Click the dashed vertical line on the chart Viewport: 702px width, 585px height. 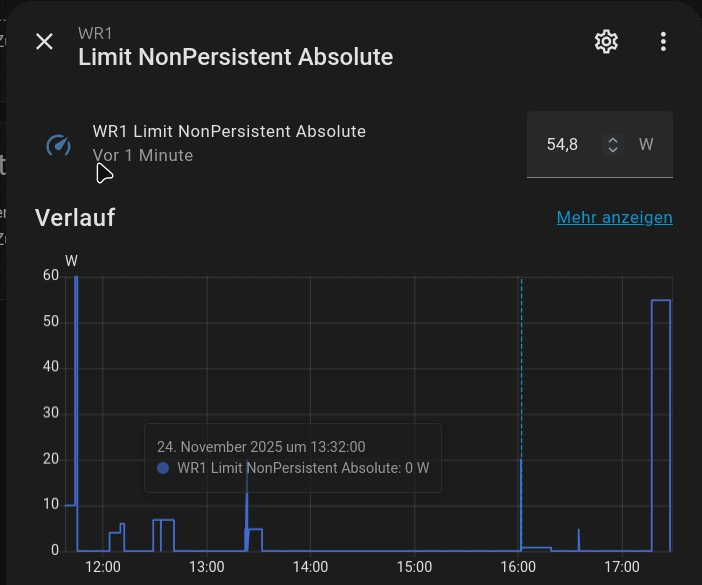click(521, 380)
